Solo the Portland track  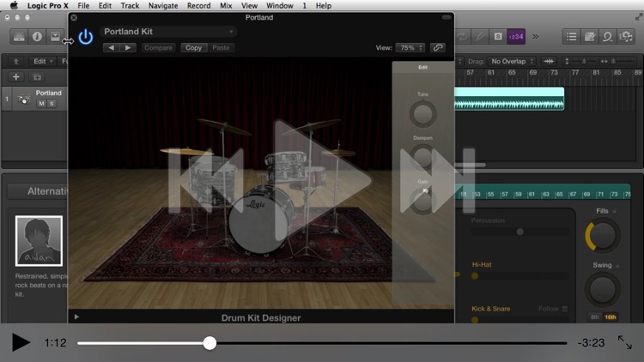[x=52, y=104]
